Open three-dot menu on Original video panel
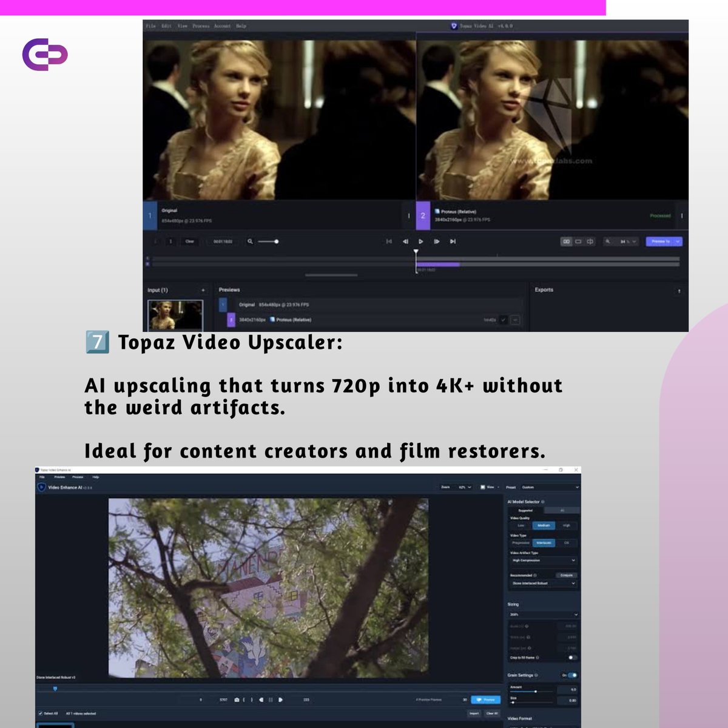Image resolution: width=728 pixels, height=728 pixels. click(x=409, y=215)
